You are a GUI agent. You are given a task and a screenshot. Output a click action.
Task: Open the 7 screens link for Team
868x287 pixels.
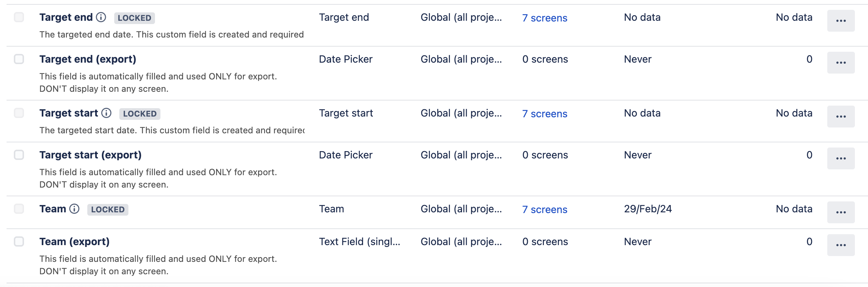pos(545,209)
